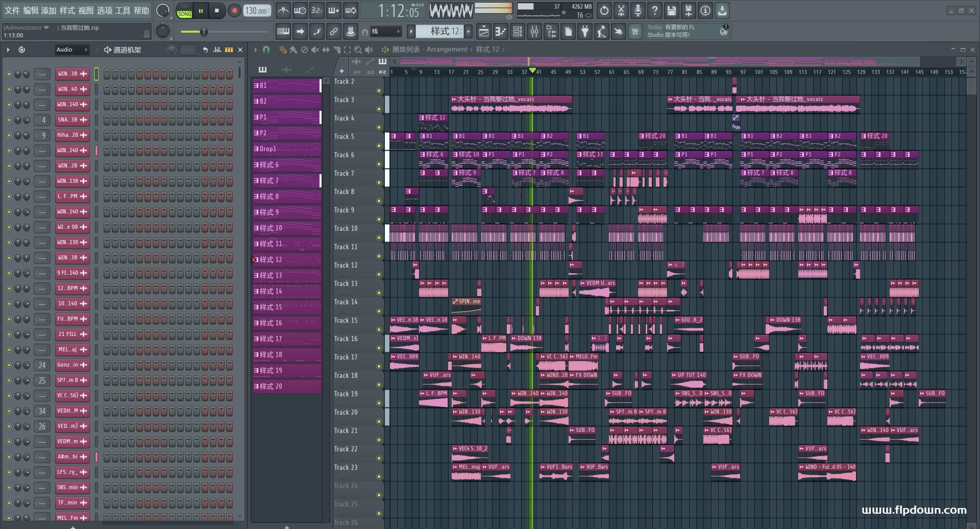980x529 pixels.
Task: Click the L F..PM channel button
Action: coord(71,197)
